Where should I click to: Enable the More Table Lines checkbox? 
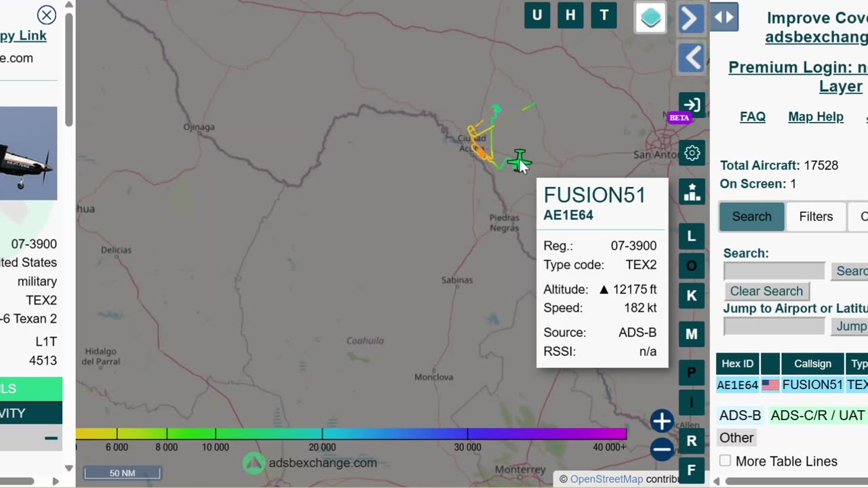pos(726,461)
